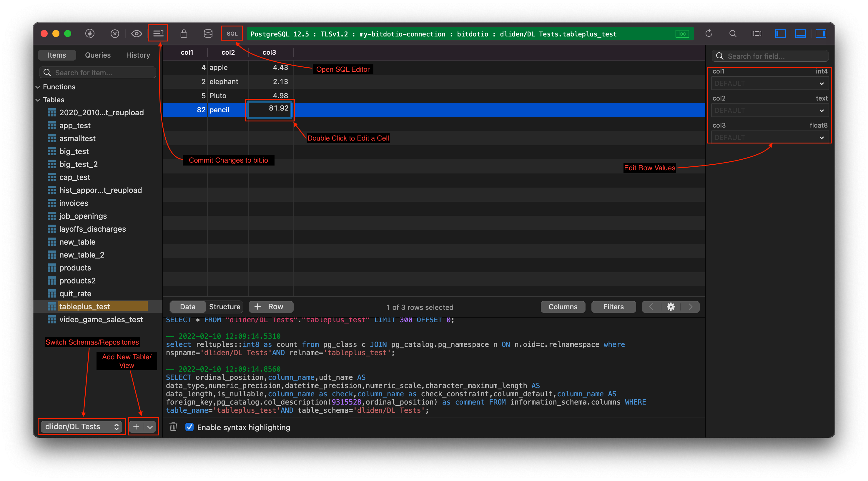The height and width of the screenshot is (481, 868).
Task: Click the Columns button
Action: coord(563,307)
